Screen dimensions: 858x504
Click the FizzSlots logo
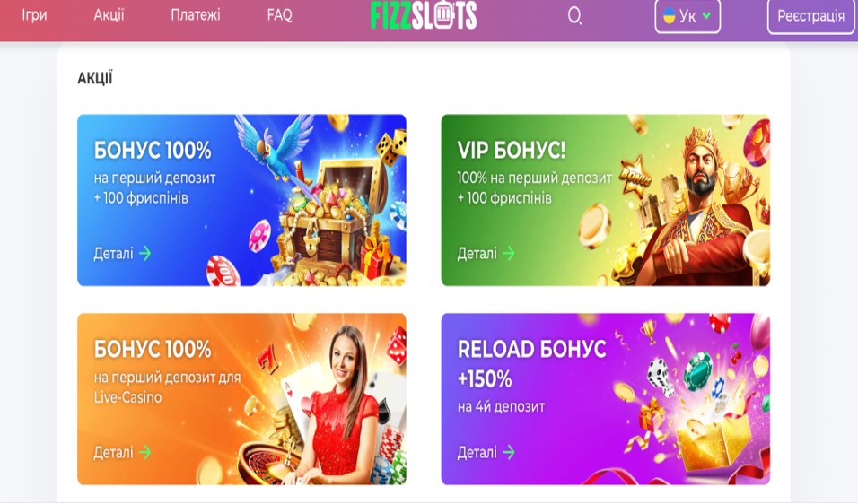424,14
